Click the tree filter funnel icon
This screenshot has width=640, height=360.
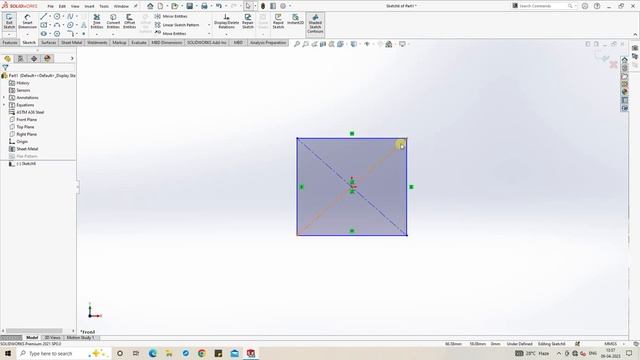[x=5, y=68]
